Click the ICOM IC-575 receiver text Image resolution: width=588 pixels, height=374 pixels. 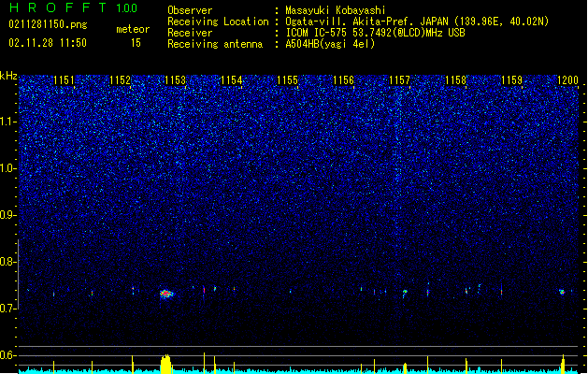pyautogui.click(x=375, y=33)
